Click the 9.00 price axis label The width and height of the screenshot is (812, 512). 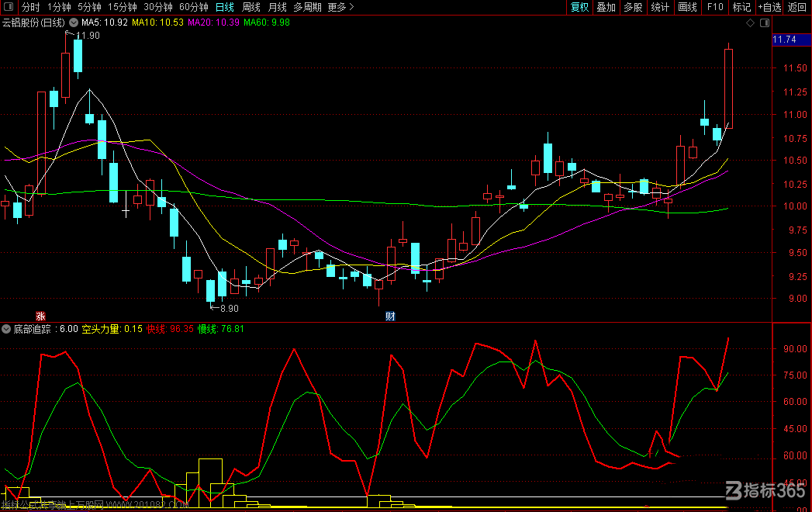(797, 299)
